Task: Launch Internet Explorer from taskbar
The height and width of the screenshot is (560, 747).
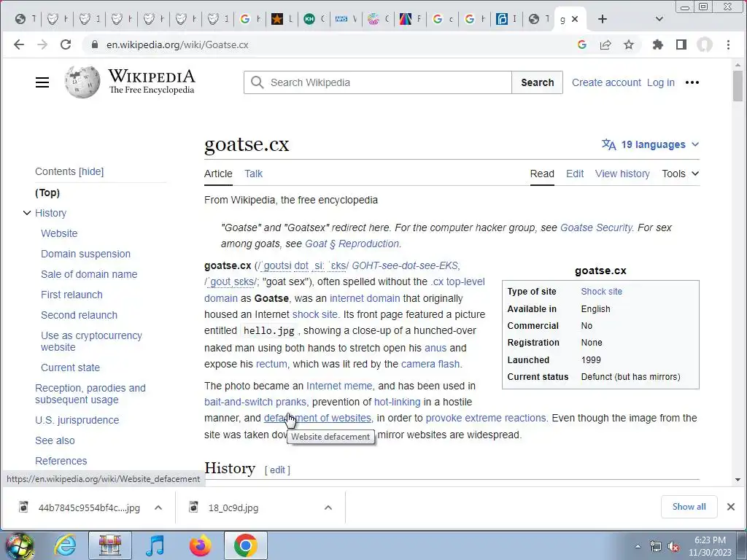Action: coord(65,545)
